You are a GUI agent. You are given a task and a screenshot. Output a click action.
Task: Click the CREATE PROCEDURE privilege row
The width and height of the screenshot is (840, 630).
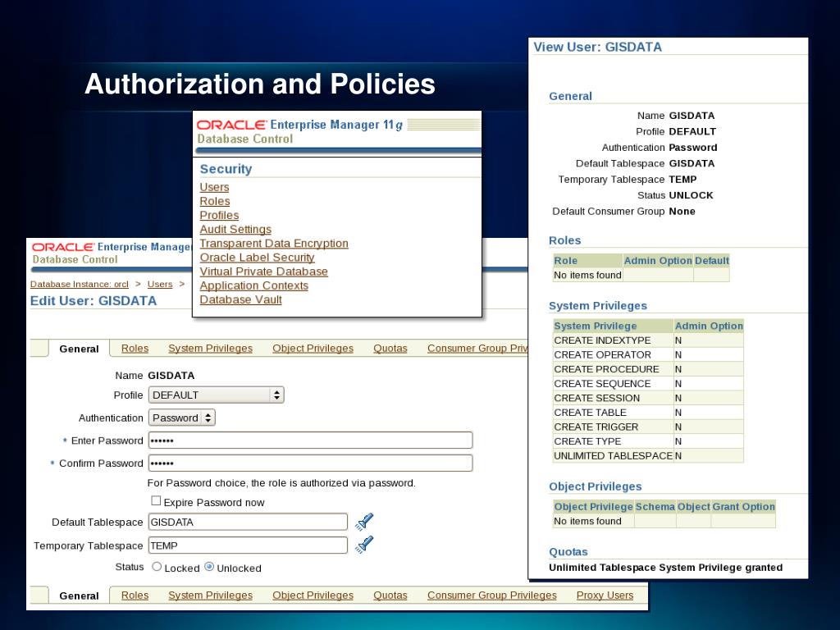(x=648, y=369)
